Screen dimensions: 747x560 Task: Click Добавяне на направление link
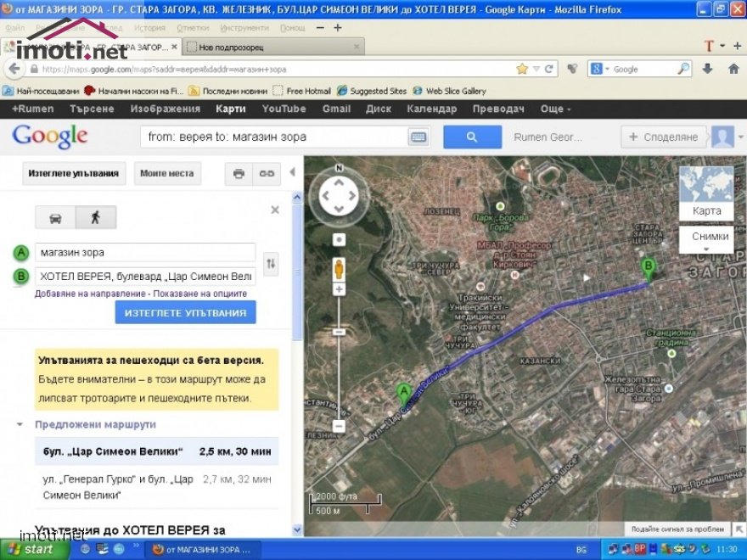tap(90, 294)
